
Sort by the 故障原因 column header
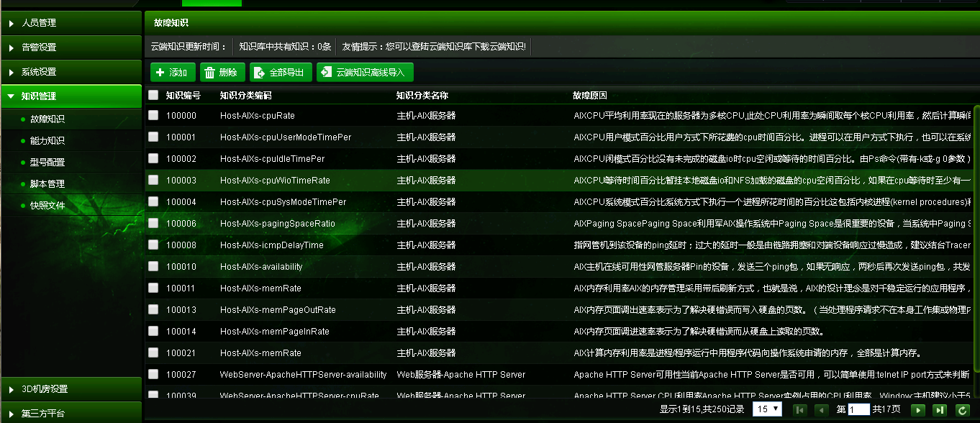[x=590, y=95]
